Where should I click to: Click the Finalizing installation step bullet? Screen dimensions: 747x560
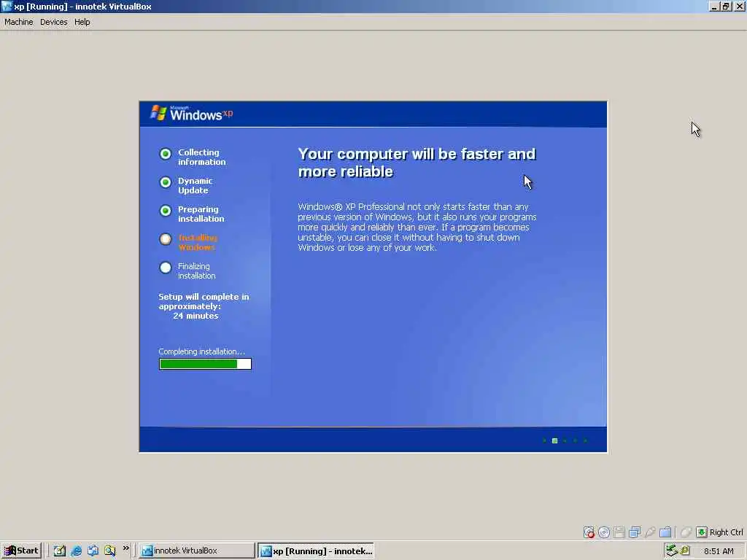tap(166, 268)
